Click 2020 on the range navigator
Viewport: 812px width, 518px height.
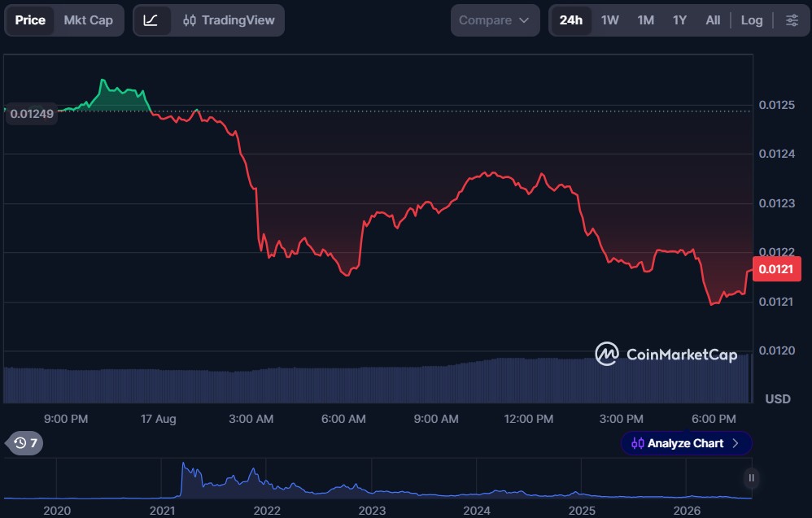(x=57, y=511)
